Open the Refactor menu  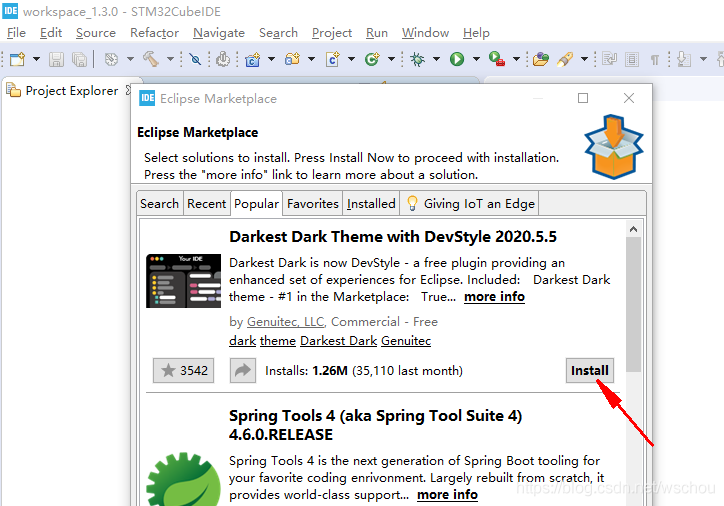pos(154,33)
